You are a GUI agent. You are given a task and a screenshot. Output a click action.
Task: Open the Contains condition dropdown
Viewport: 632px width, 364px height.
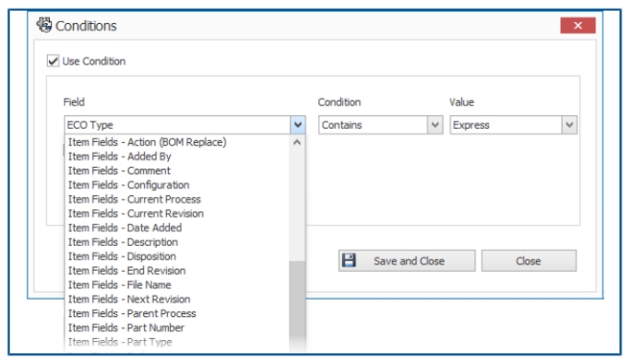[435, 124]
